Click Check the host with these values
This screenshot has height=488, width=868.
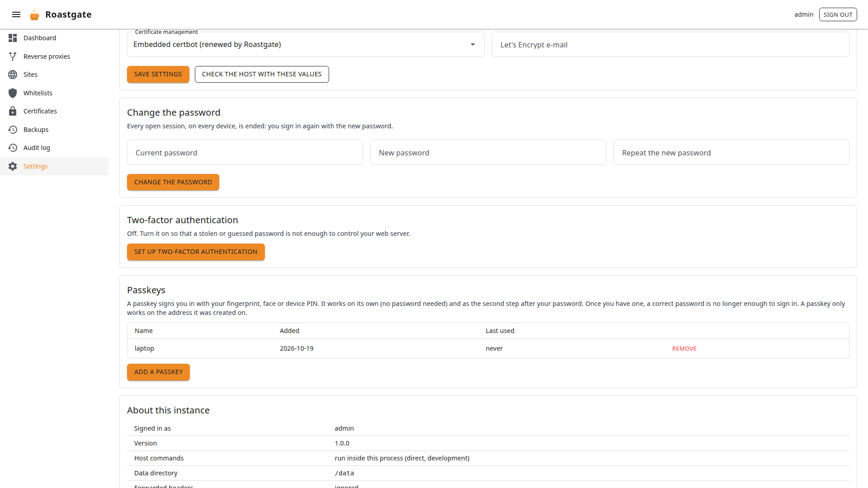[262, 74]
